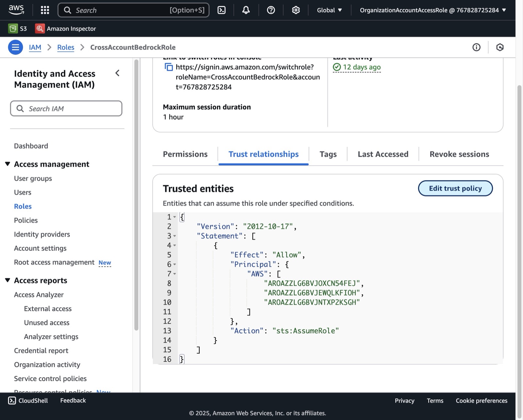This screenshot has height=420, width=523.
Task: Open Organization activity in the sidebar
Action: (47, 365)
